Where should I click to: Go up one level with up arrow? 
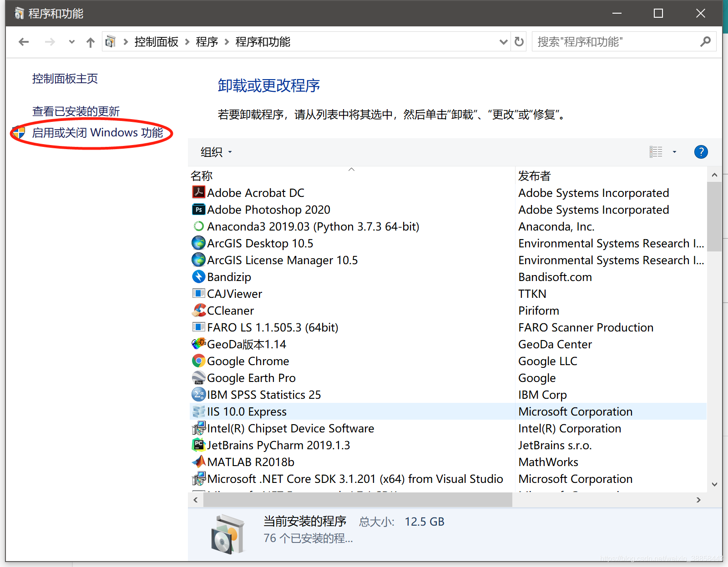91,42
